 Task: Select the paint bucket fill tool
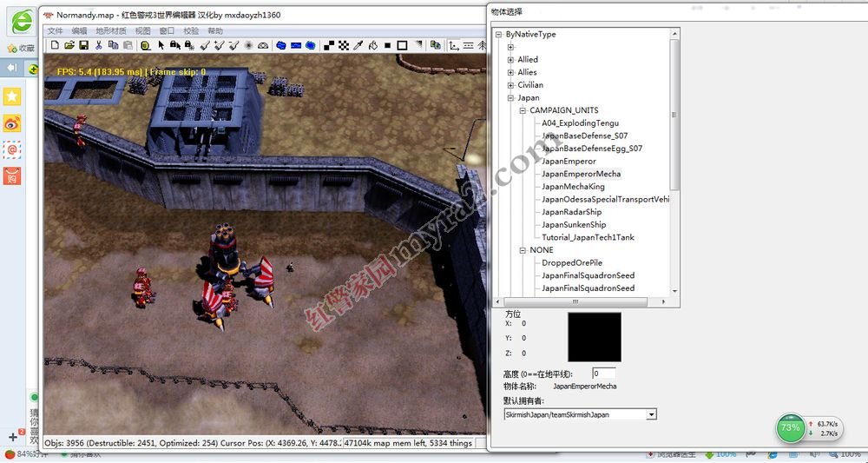point(373,45)
